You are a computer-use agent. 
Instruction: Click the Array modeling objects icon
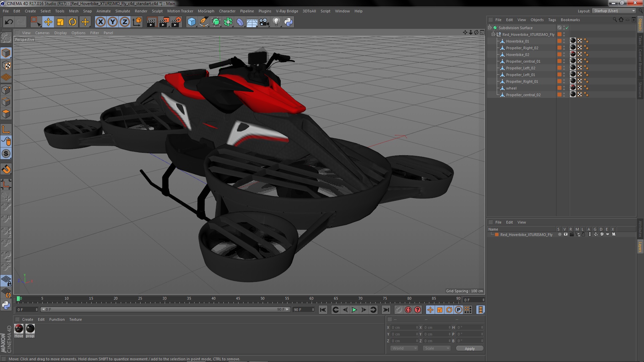click(x=228, y=22)
